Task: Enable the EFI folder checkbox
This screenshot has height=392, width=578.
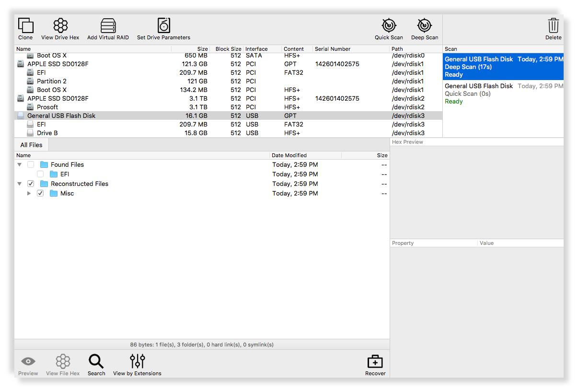Action: [40, 174]
